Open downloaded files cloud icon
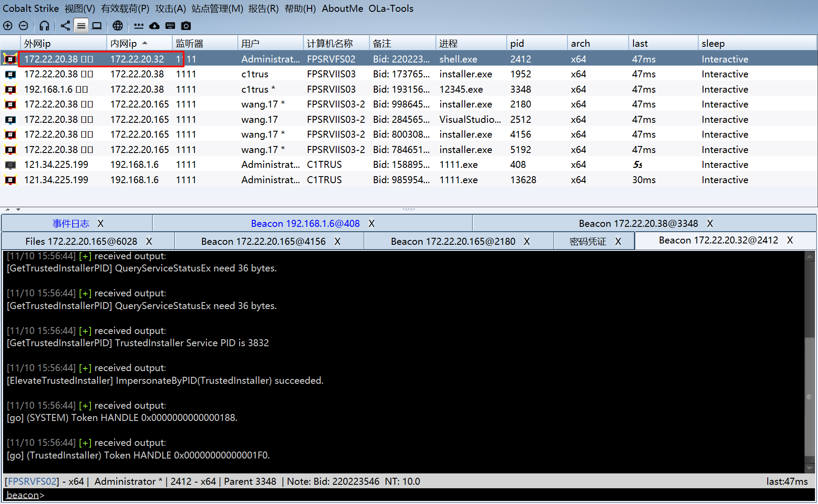 click(x=154, y=25)
